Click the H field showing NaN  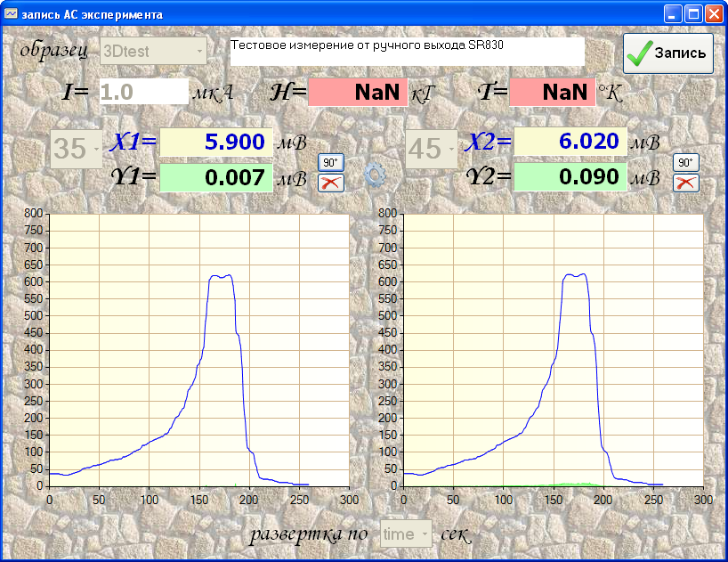(x=358, y=92)
